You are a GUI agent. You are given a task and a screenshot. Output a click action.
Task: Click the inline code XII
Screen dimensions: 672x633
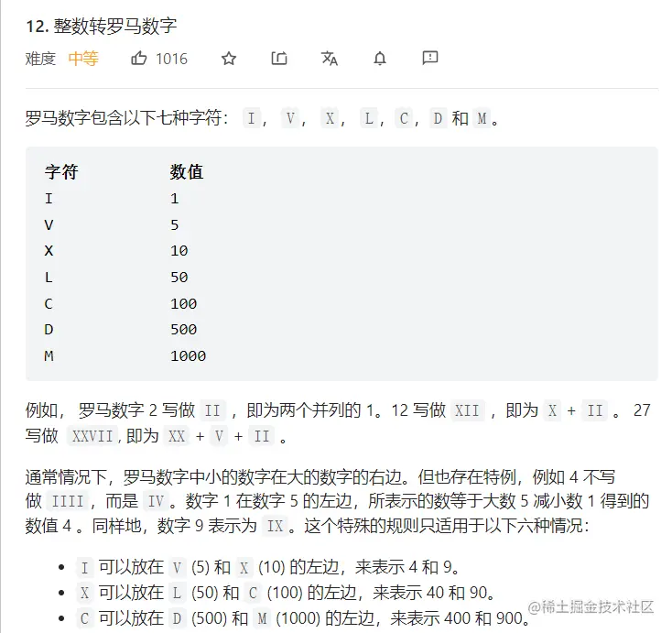coord(467,410)
